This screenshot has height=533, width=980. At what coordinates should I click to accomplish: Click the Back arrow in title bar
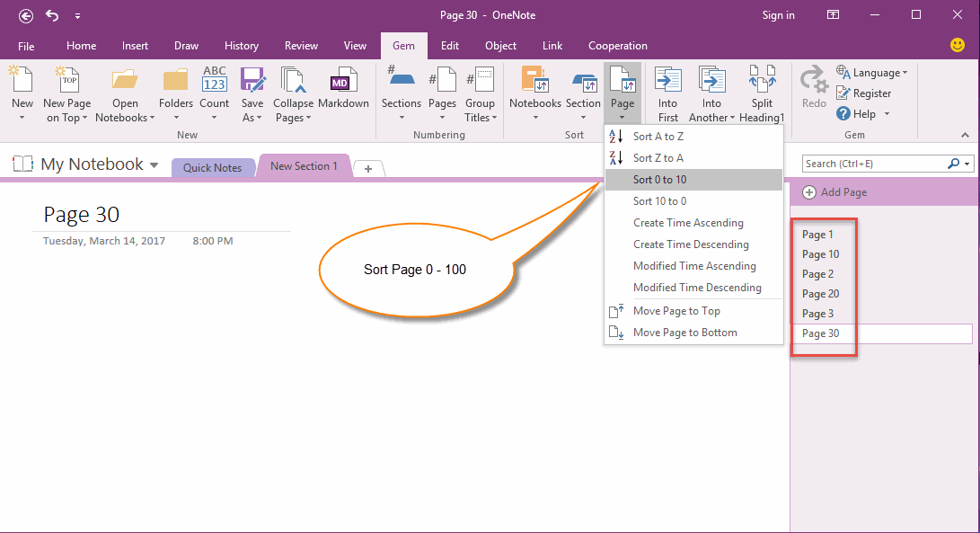[x=26, y=15]
